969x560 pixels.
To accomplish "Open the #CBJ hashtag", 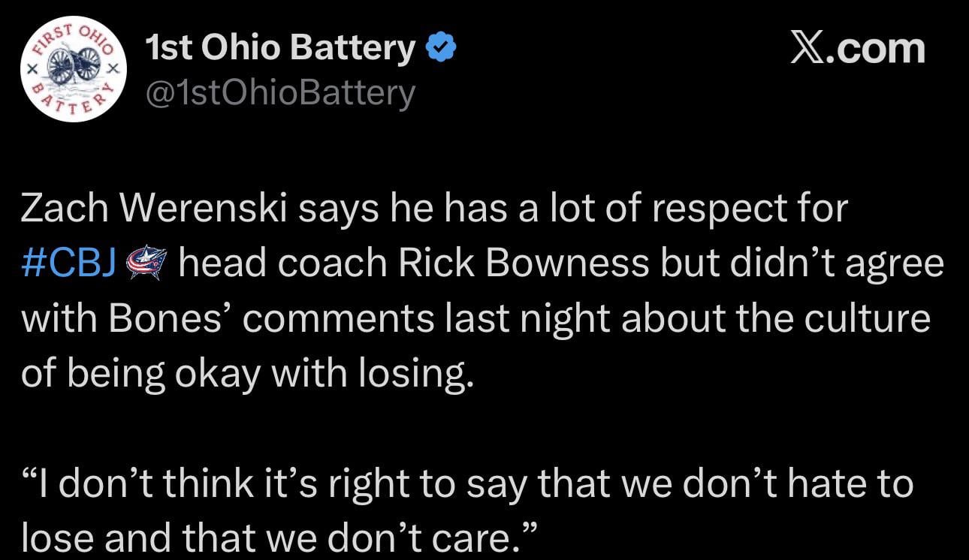I will click(x=68, y=264).
